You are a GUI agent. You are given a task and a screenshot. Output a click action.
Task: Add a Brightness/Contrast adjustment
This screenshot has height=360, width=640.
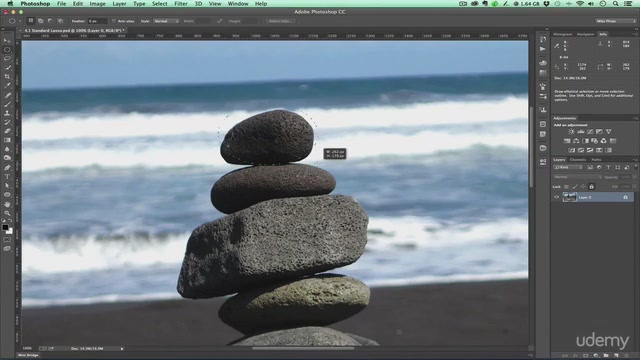pyautogui.click(x=571, y=131)
